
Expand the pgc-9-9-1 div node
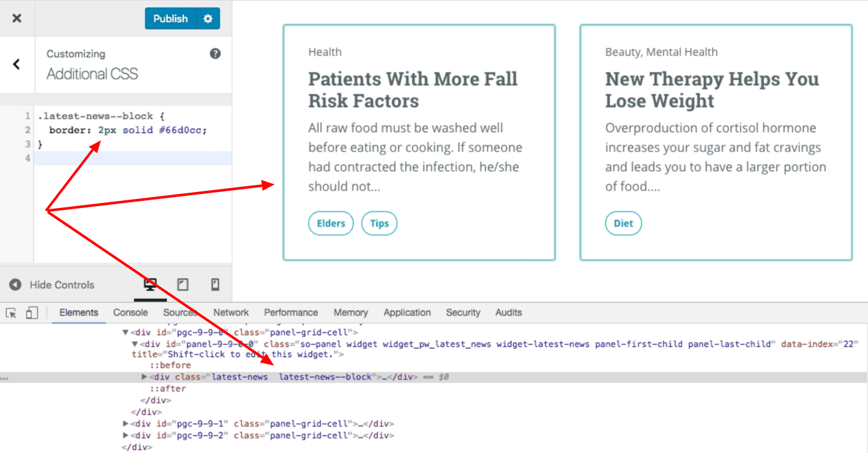pyautogui.click(x=126, y=424)
